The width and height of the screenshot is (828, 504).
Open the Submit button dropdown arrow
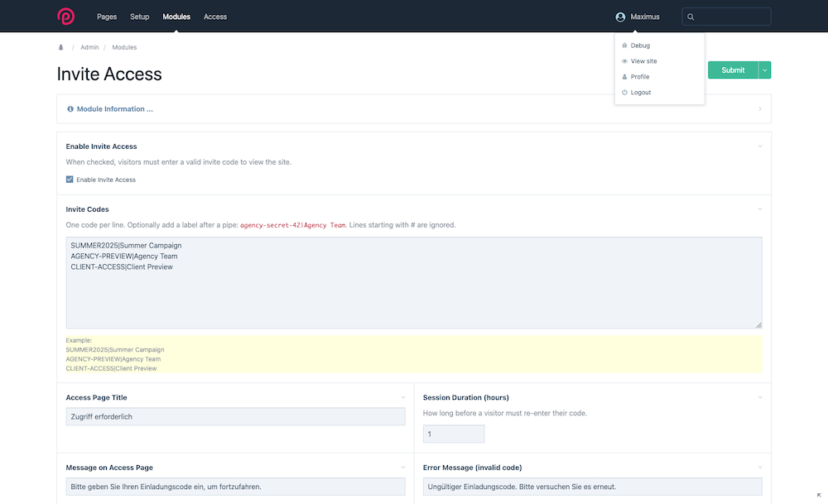[x=765, y=70]
